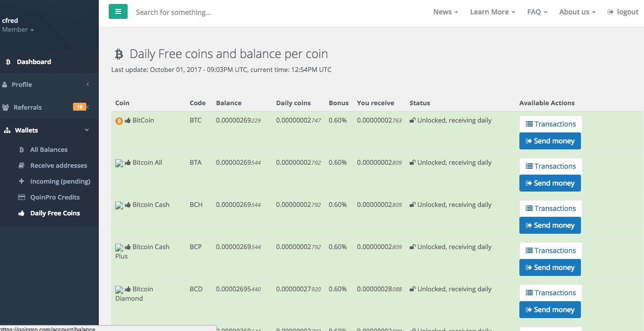Expand the Profile sidebar section
Viewport: 644px width, 331px height.
(x=49, y=85)
